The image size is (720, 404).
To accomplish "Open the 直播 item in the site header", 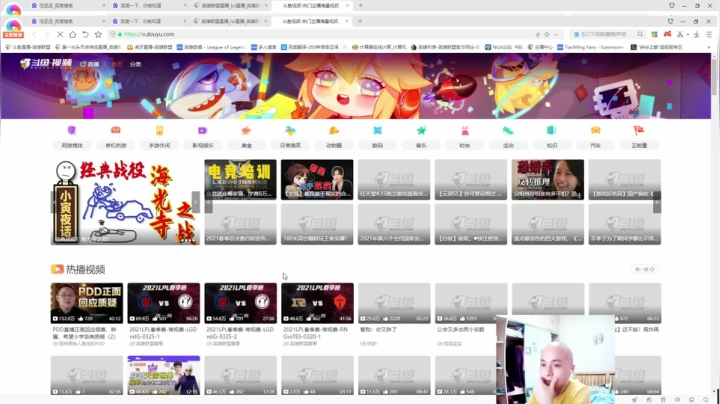I will coord(90,64).
